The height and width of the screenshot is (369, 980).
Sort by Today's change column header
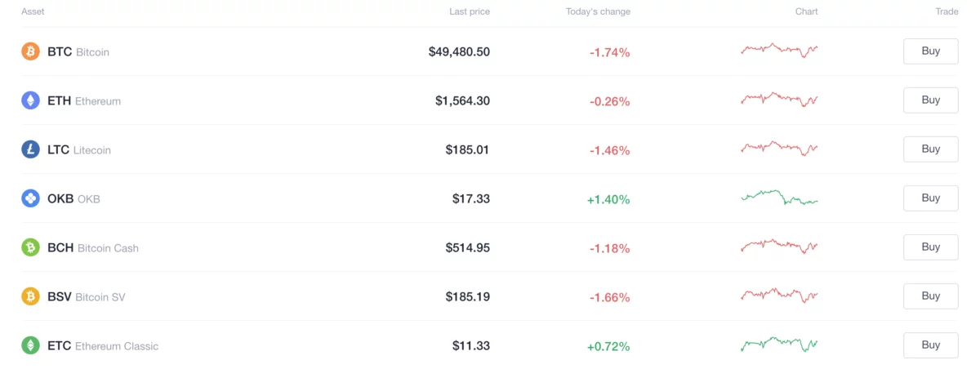[x=598, y=11]
